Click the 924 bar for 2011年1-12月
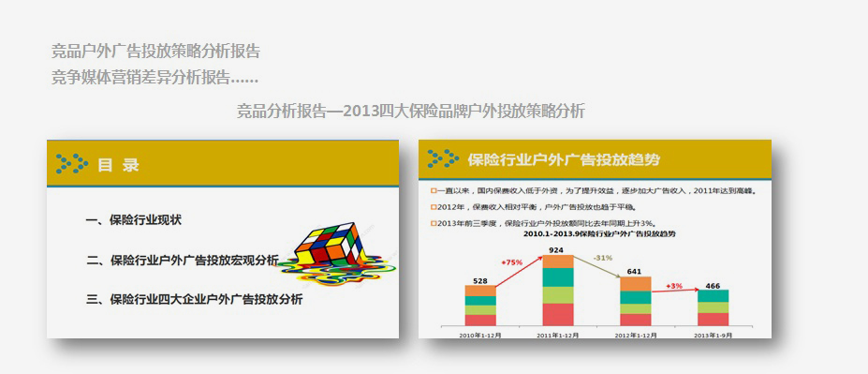This screenshot has height=374, width=868. (558, 291)
